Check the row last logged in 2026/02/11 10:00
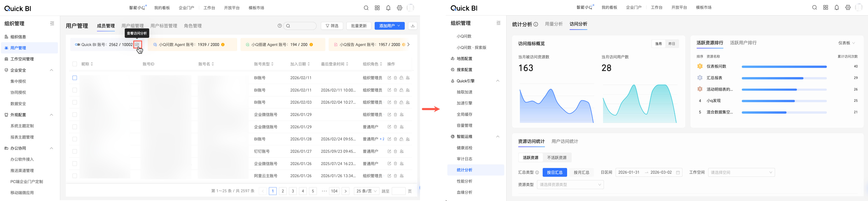 [75, 90]
